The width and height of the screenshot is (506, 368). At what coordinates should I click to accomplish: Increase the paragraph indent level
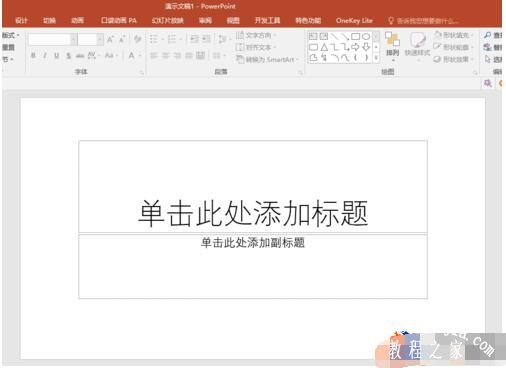point(207,40)
